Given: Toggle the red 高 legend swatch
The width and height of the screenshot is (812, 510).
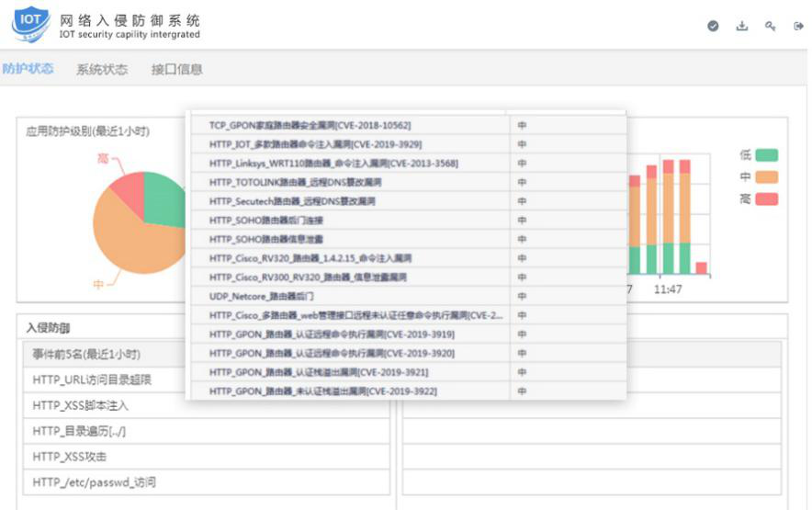Looking at the screenshot, I should click(767, 199).
